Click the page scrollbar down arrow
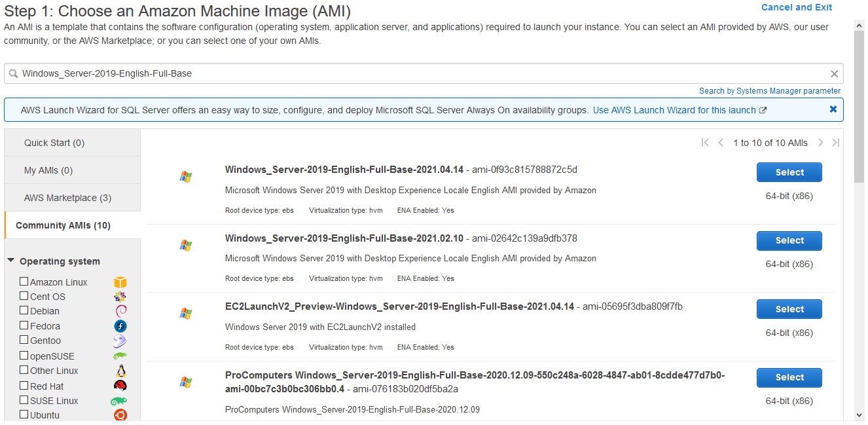868x425 pixels. 859,415
